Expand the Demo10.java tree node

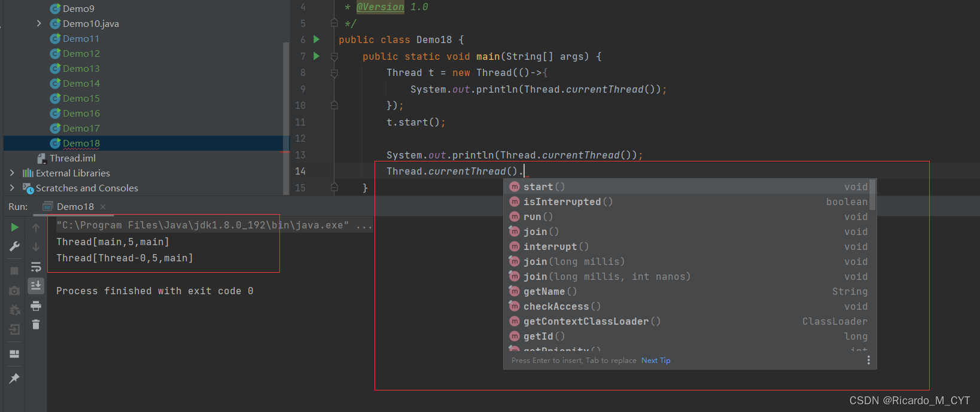(x=39, y=23)
